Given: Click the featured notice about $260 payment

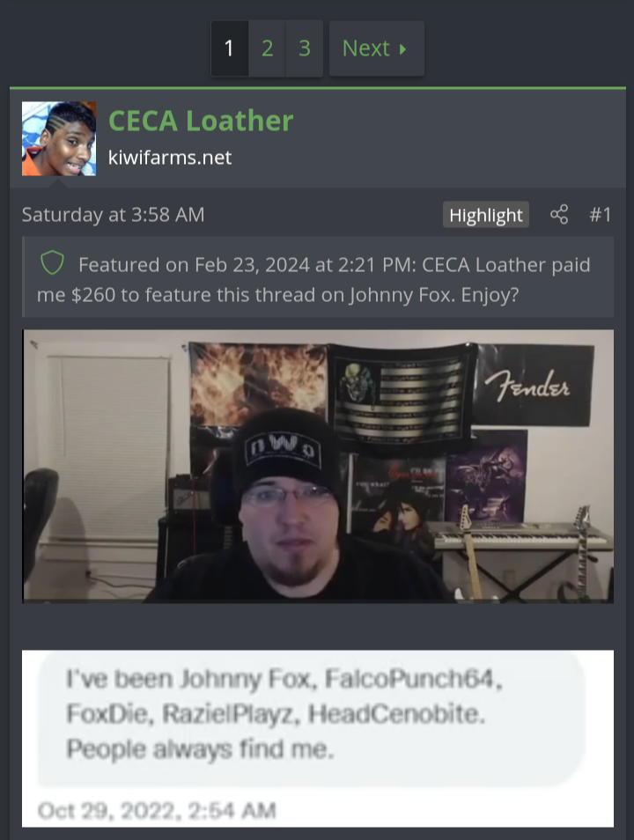Looking at the screenshot, I should point(318,277).
